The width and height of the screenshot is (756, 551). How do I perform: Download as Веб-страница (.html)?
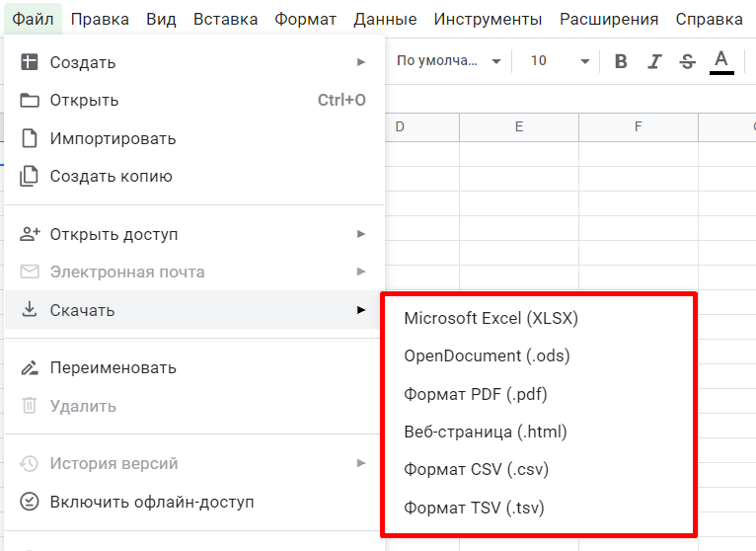(x=539, y=432)
